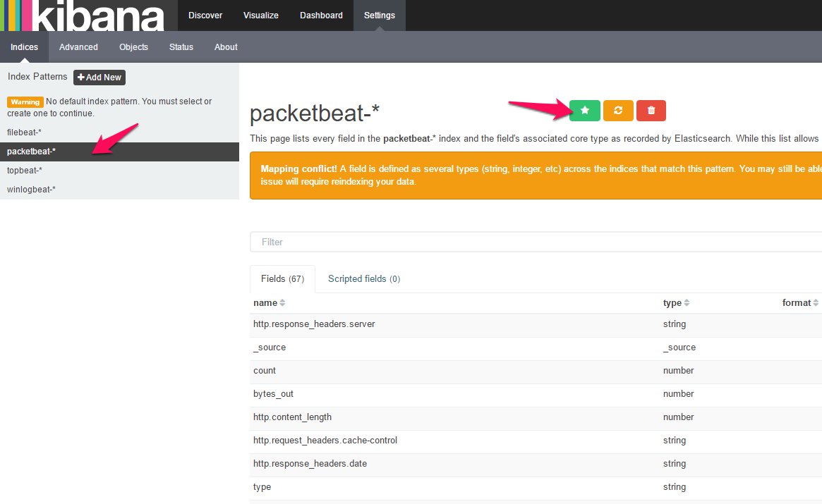The width and height of the screenshot is (822, 504).
Task: View the Status page
Action: coord(181,47)
